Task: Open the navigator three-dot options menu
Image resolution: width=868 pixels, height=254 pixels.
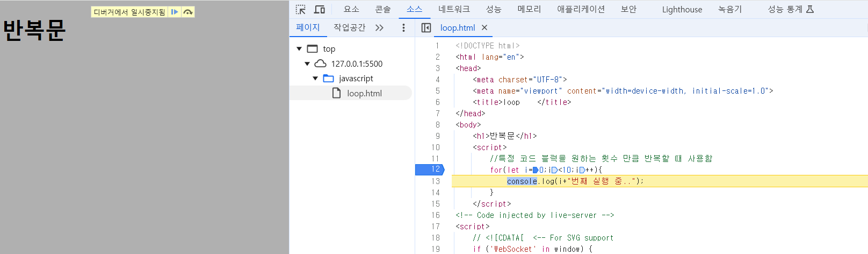Action: (403, 27)
